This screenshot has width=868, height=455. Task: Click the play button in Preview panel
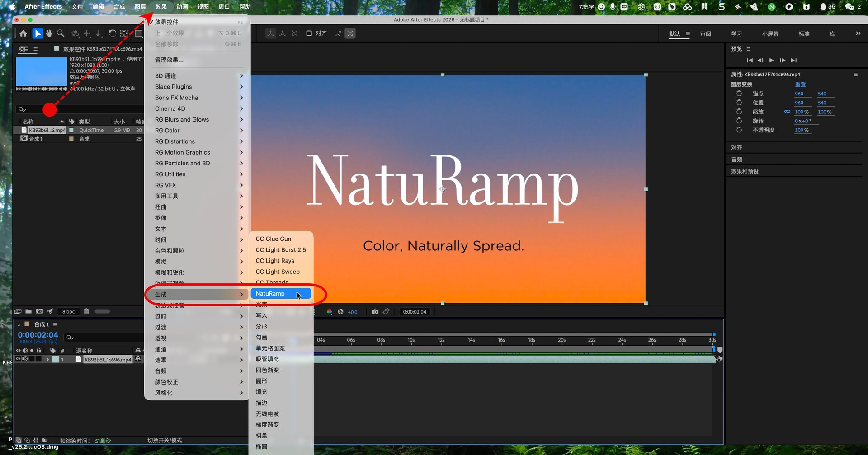point(771,61)
